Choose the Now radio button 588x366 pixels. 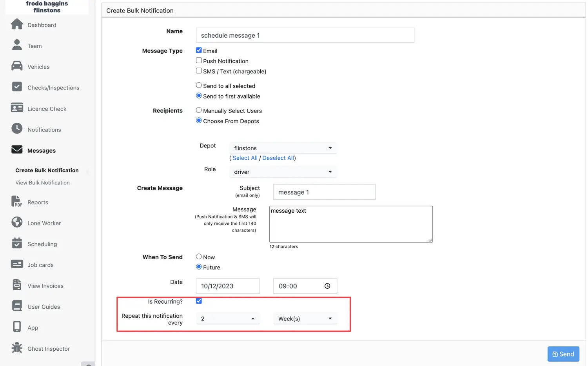point(199,257)
